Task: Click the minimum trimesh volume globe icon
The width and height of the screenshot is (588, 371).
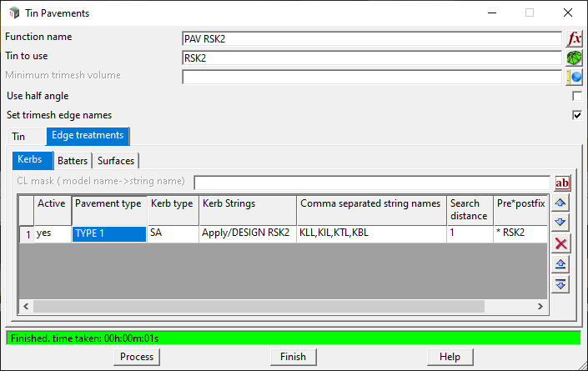Action: (x=574, y=78)
